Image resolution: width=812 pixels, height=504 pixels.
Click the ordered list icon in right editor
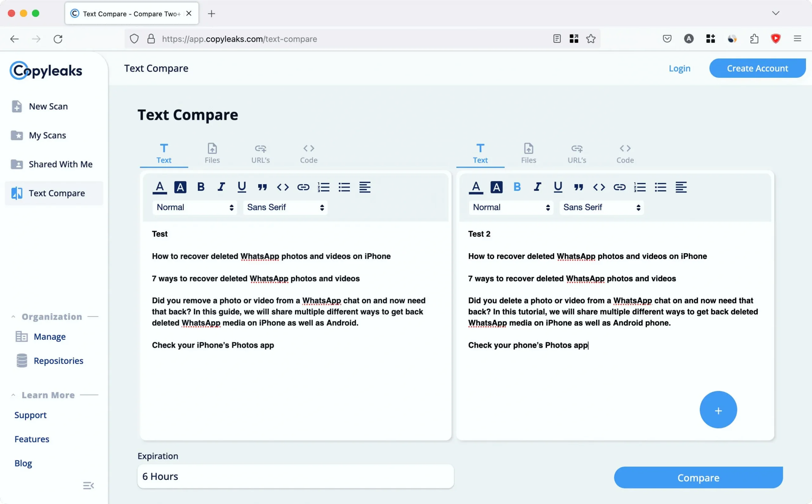click(639, 187)
